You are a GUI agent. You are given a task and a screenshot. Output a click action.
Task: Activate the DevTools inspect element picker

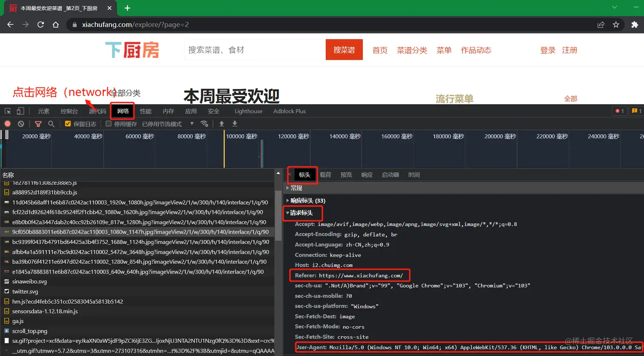[8, 111]
